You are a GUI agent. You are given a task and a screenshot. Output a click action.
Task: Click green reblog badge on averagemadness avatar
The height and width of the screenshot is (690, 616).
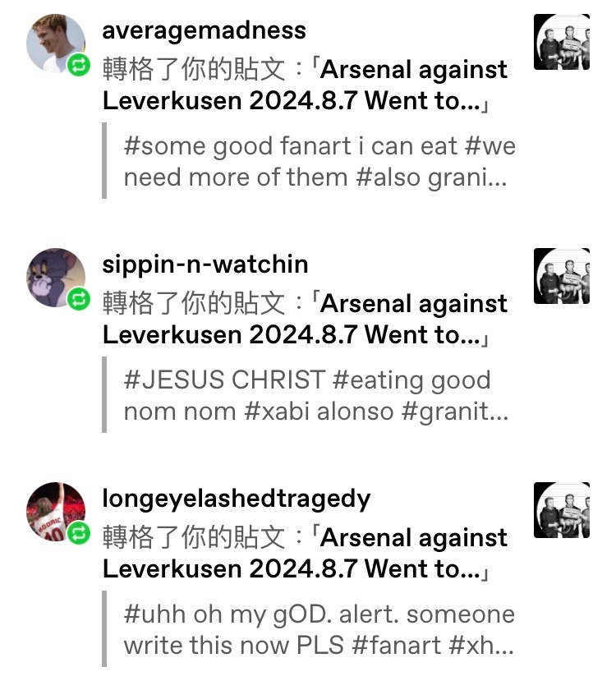coord(79,66)
